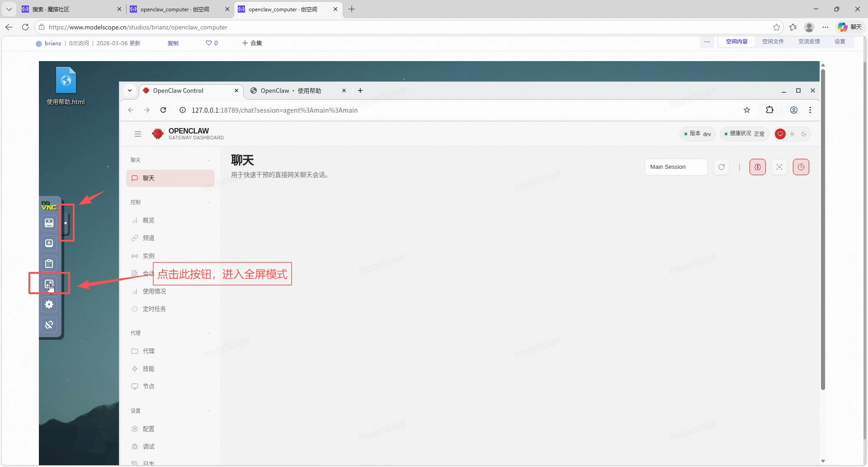Open 技能 in the sidebar
Viewport: 868px width, 467px height.
tap(170, 369)
